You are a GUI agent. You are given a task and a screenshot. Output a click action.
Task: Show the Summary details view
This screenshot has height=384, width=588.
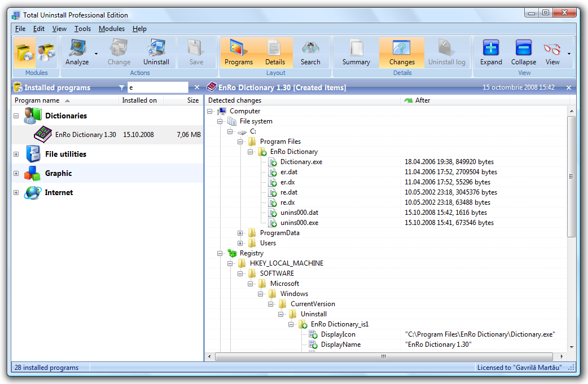click(356, 48)
